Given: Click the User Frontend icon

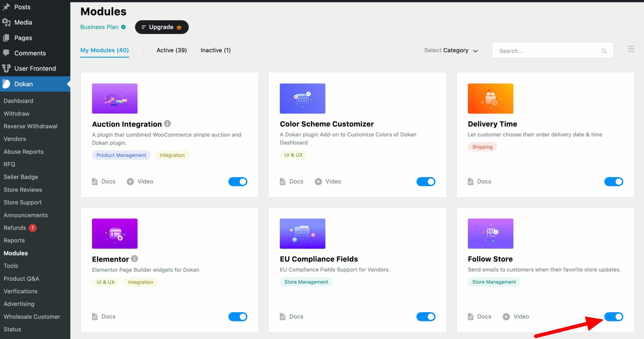Looking at the screenshot, I should pos(6,68).
